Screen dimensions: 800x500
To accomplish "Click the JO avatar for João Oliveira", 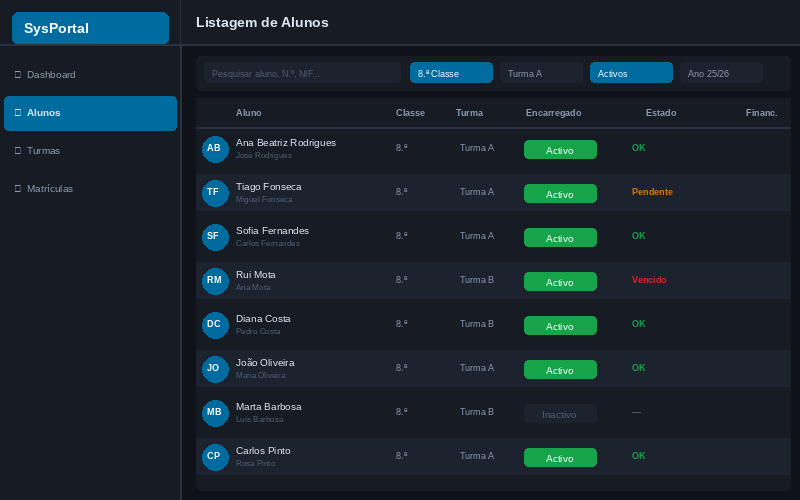I will click(215, 369).
